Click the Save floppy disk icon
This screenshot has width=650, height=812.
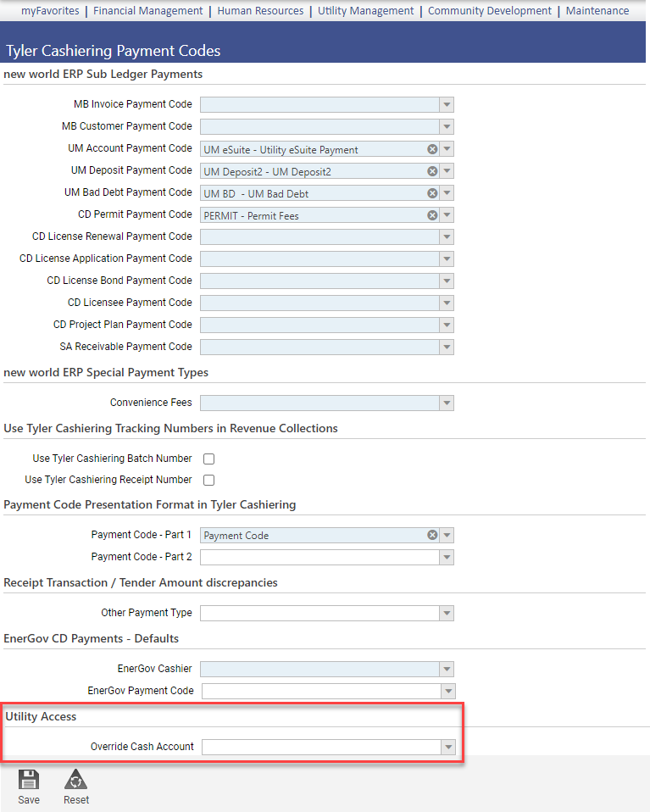click(29, 780)
